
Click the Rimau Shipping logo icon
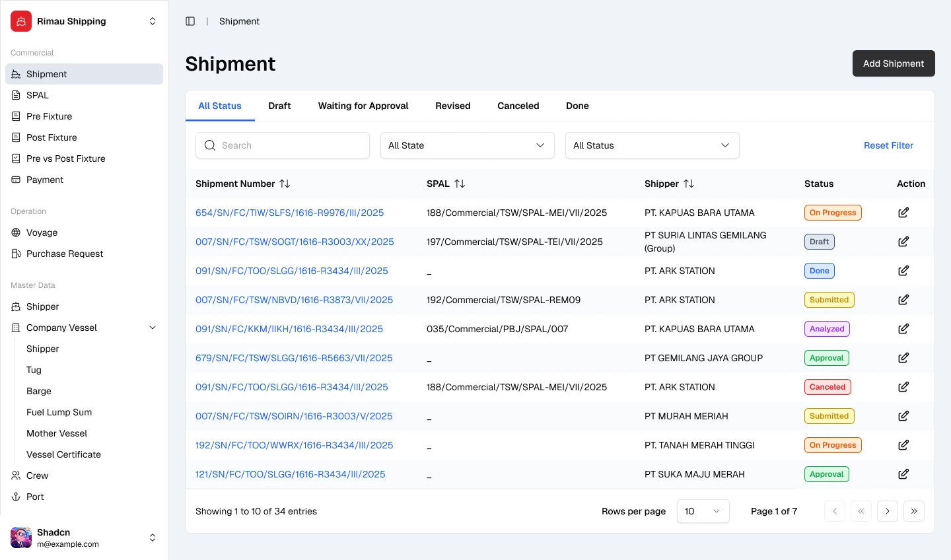[x=21, y=21]
